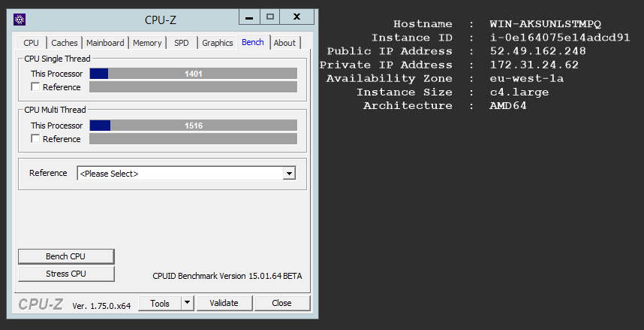The image size is (644, 330).
Task: Click the architecture value AMD64
Action: pyautogui.click(x=508, y=105)
